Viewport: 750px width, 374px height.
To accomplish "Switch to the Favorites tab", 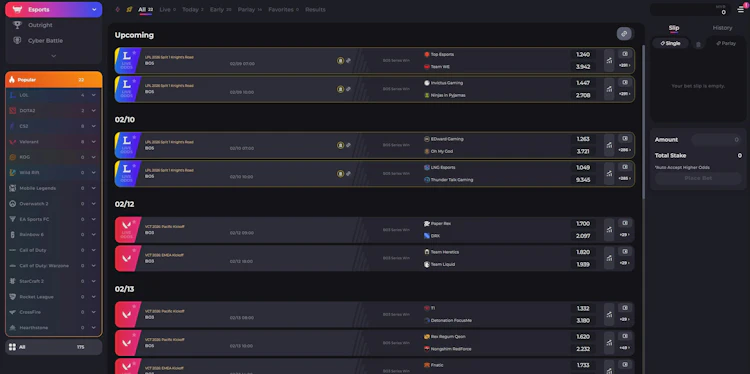I will coord(284,10).
